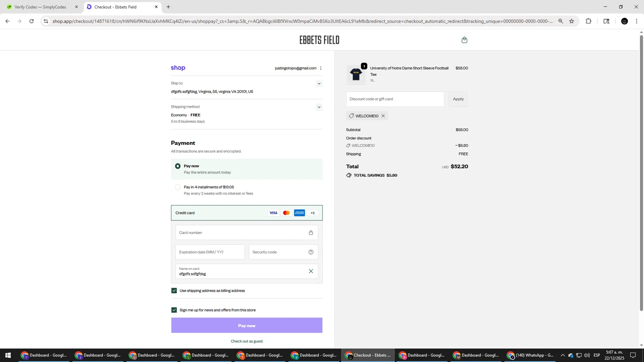The image size is (644, 362).
Task: Show the +5 additional card types
Action: (x=313, y=213)
